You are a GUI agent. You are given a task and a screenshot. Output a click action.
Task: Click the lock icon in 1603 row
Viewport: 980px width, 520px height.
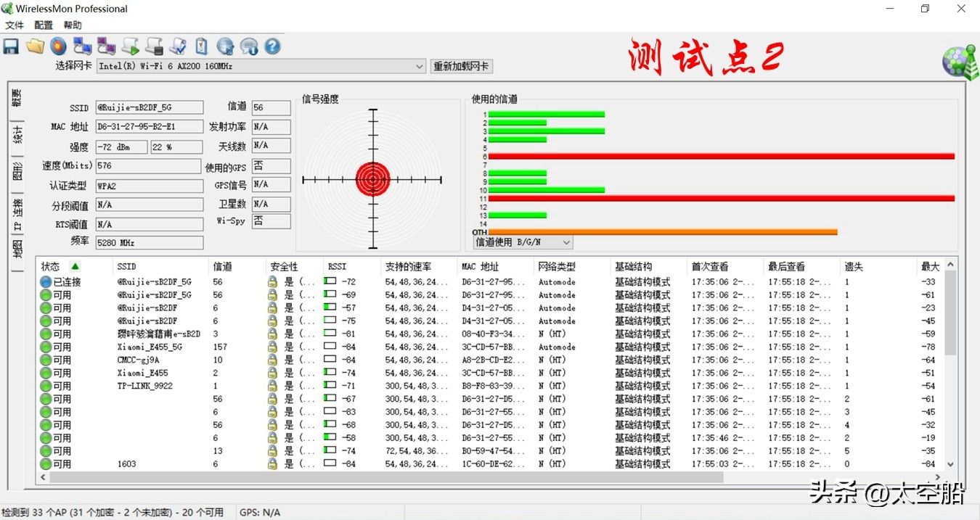coord(272,463)
